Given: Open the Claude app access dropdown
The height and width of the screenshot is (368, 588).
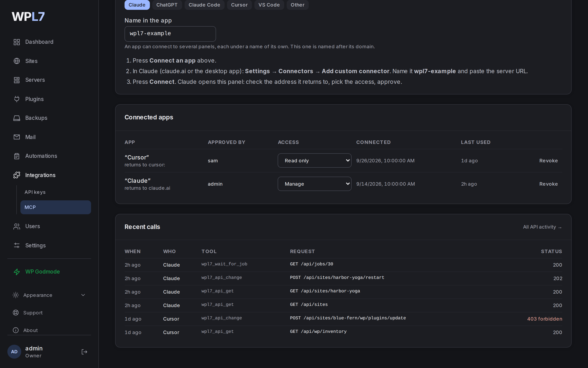Looking at the screenshot, I should point(314,184).
